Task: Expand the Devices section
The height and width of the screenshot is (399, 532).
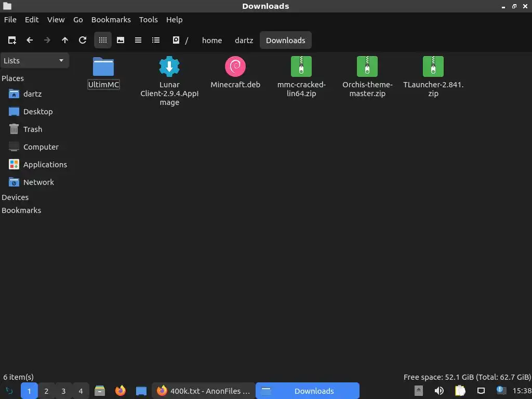Action: (15, 197)
